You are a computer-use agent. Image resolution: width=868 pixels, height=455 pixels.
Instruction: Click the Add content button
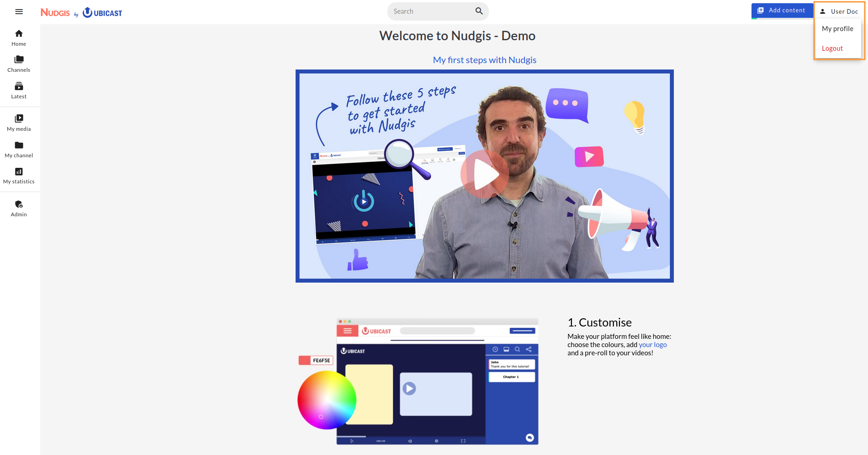782,11
